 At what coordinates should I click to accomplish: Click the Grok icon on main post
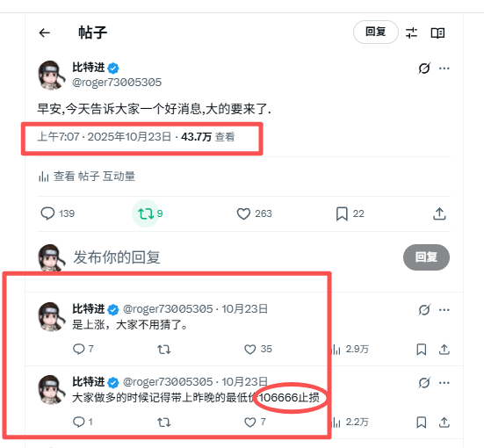424,68
